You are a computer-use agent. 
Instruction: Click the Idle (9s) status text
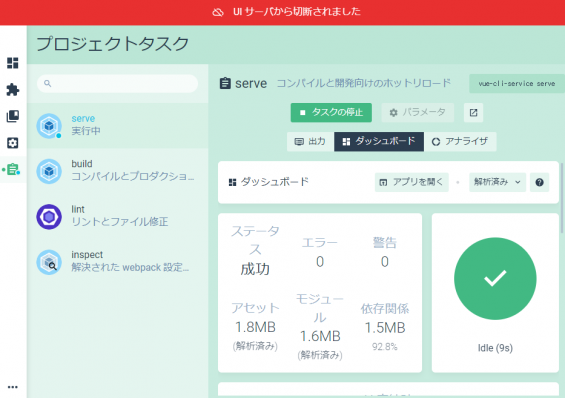point(495,348)
